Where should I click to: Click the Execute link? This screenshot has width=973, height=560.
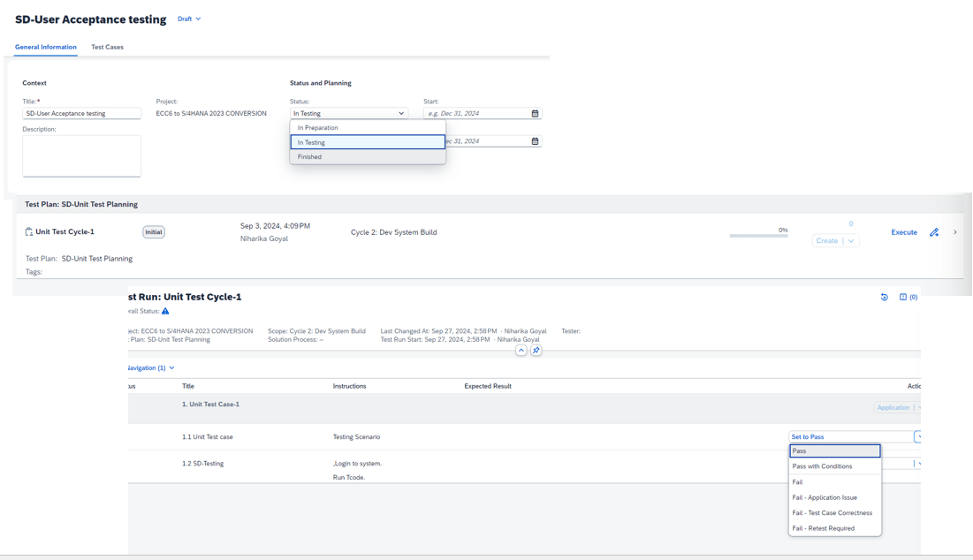903,232
